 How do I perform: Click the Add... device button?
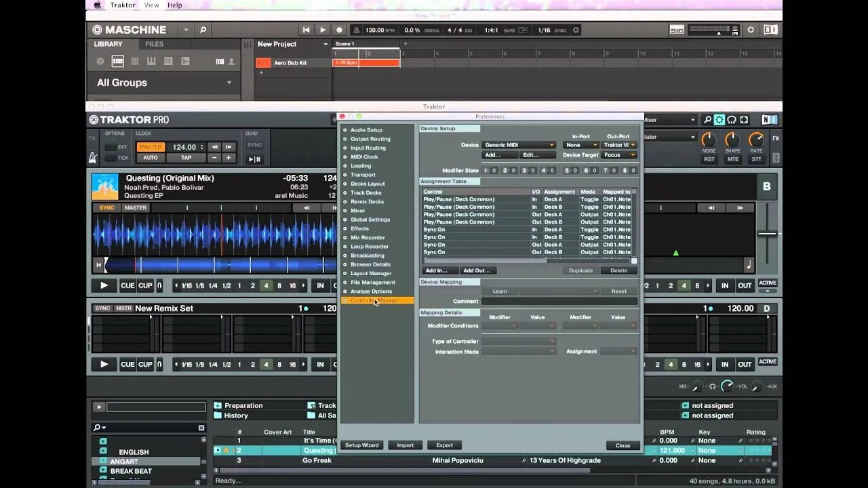[500, 155]
